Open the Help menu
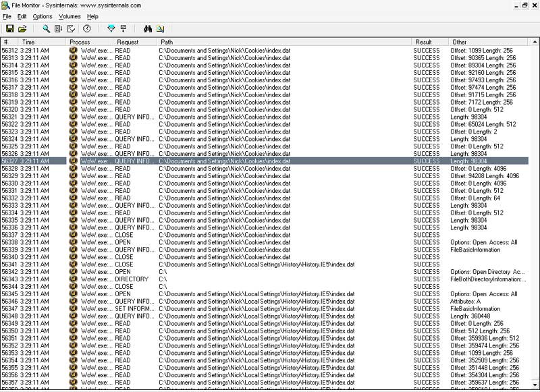Viewport: 540px width, 392px height. (x=92, y=16)
